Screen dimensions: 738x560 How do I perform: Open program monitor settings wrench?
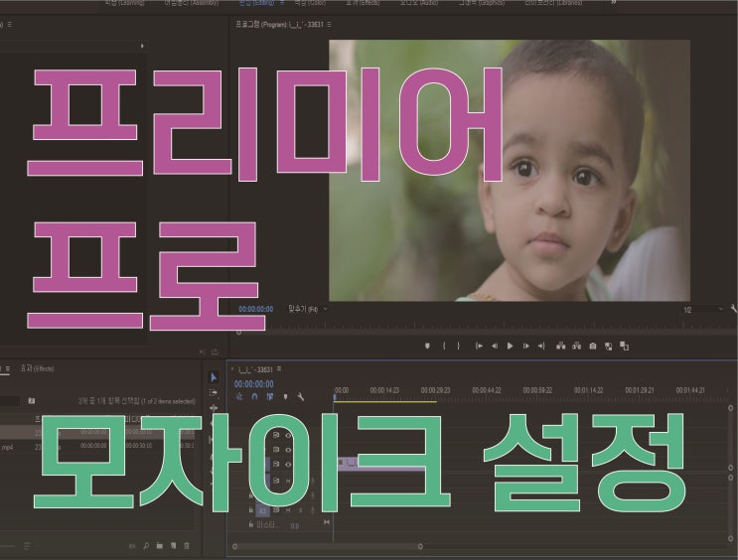coord(734,309)
